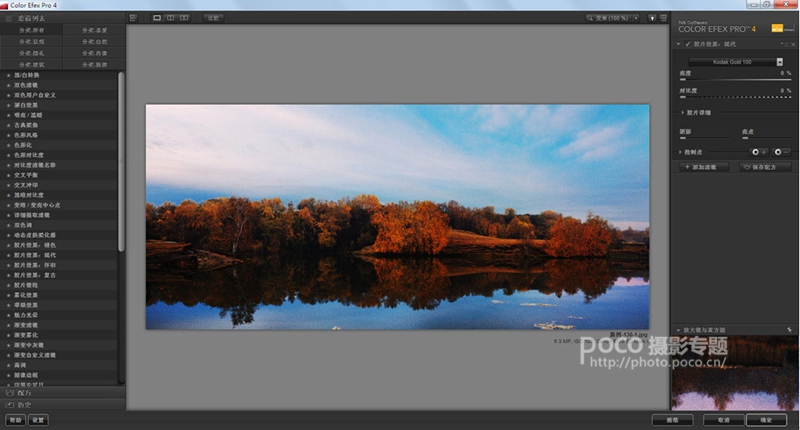Select the 古典柔焦 filter
The image size is (800, 430).
(x=59, y=125)
